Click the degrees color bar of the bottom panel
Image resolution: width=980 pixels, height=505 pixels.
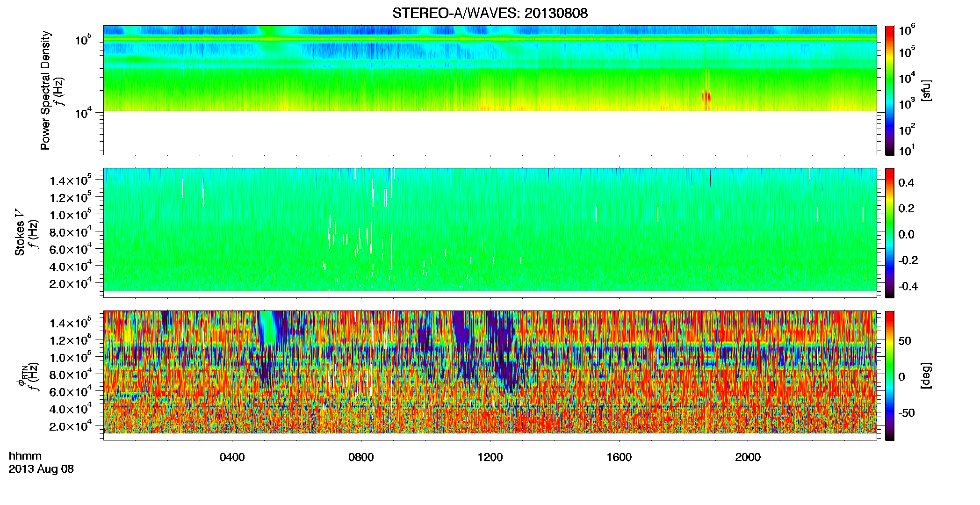coord(889,375)
